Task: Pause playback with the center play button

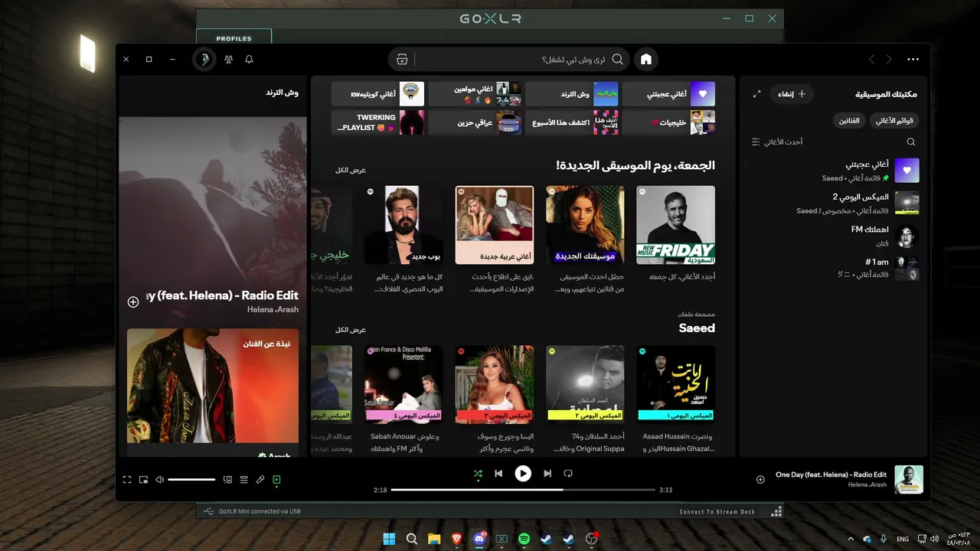Action: click(523, 474)
